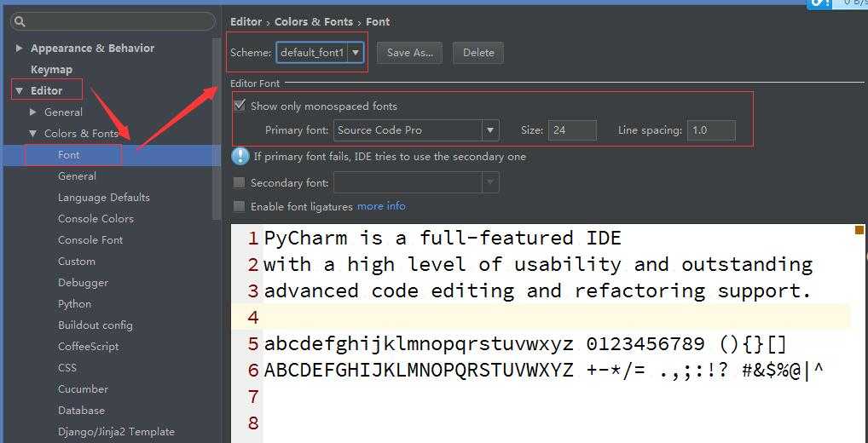This screenshot has height=443, width=868.
Task: Open the more info link
Action: click(381, 205)
